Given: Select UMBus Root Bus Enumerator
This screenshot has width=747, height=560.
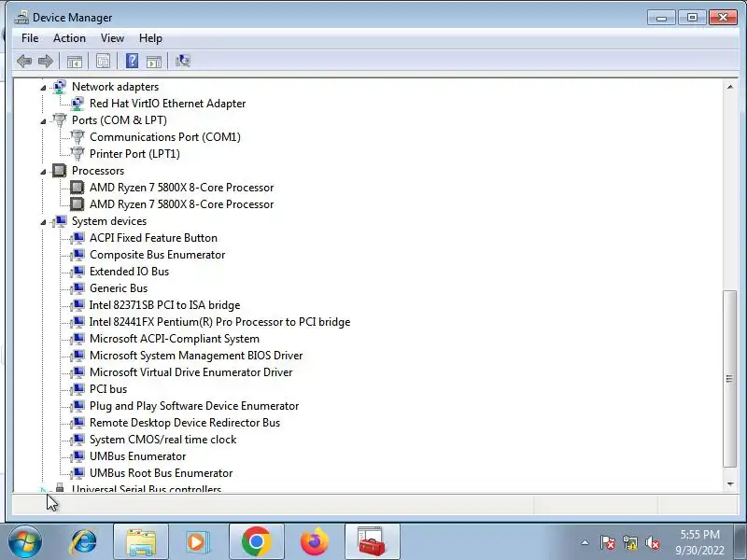Looking at the screenshot, I should coord(161,473).
